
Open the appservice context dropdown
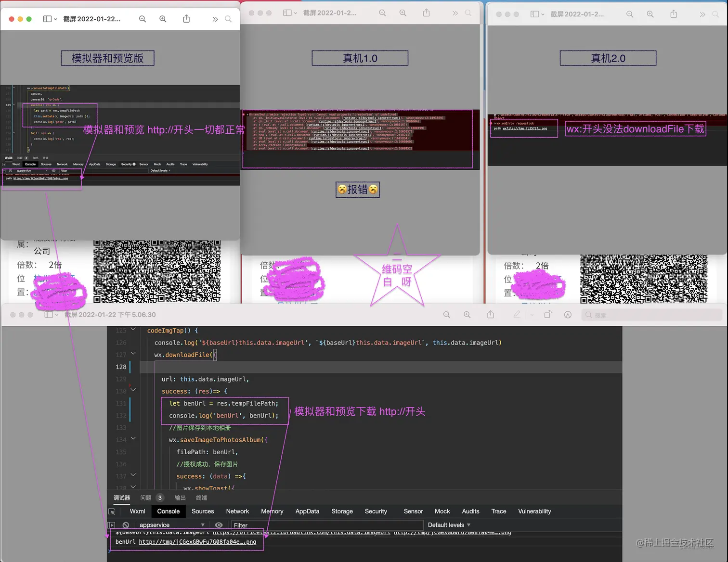172,525
